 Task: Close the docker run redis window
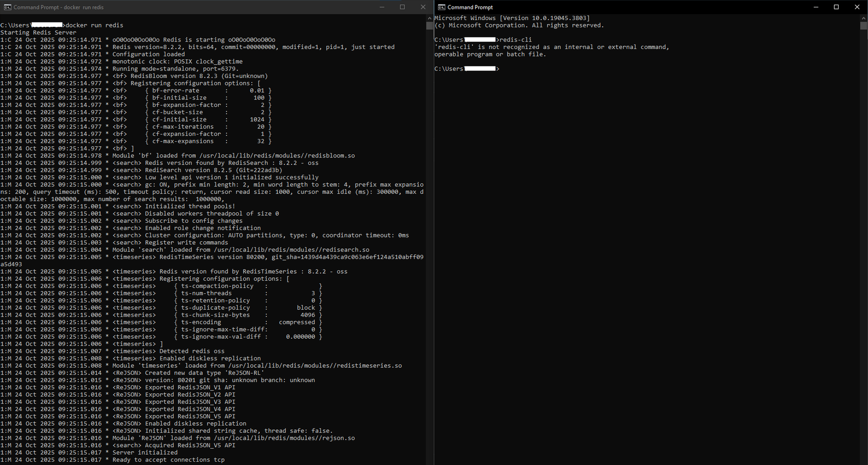point(423,7)
